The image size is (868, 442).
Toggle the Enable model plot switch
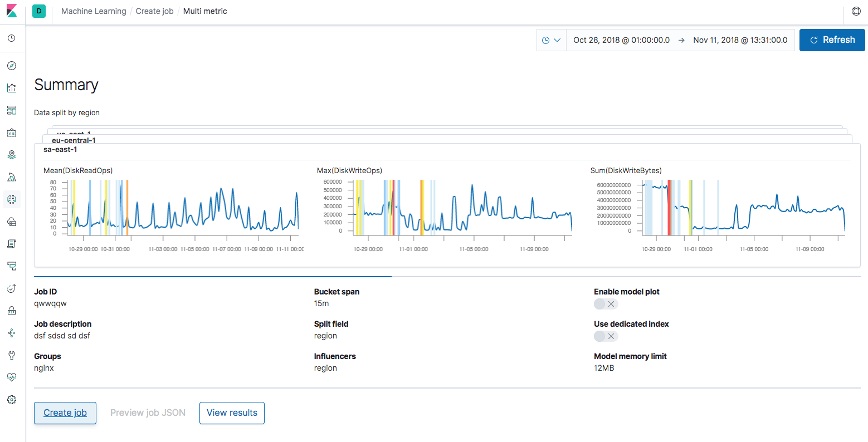[x=606, y=304]
